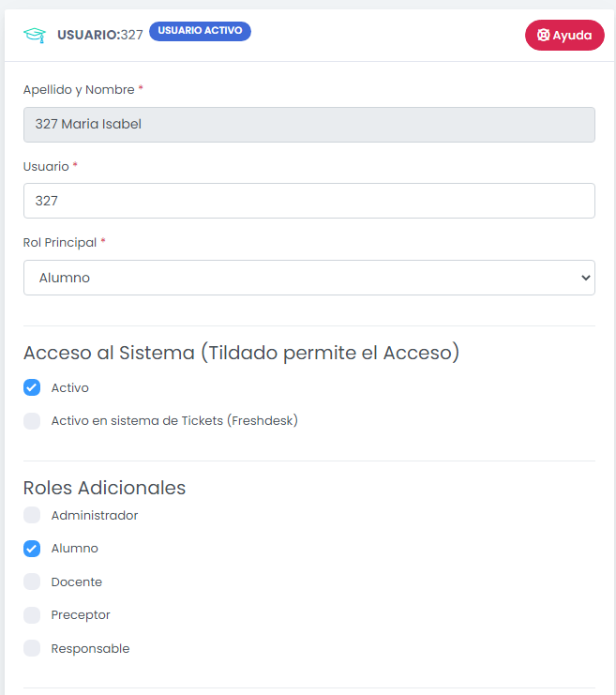
Task: Click the lifebuoy icon in the Ayuda button
Action: coord(543,36)
